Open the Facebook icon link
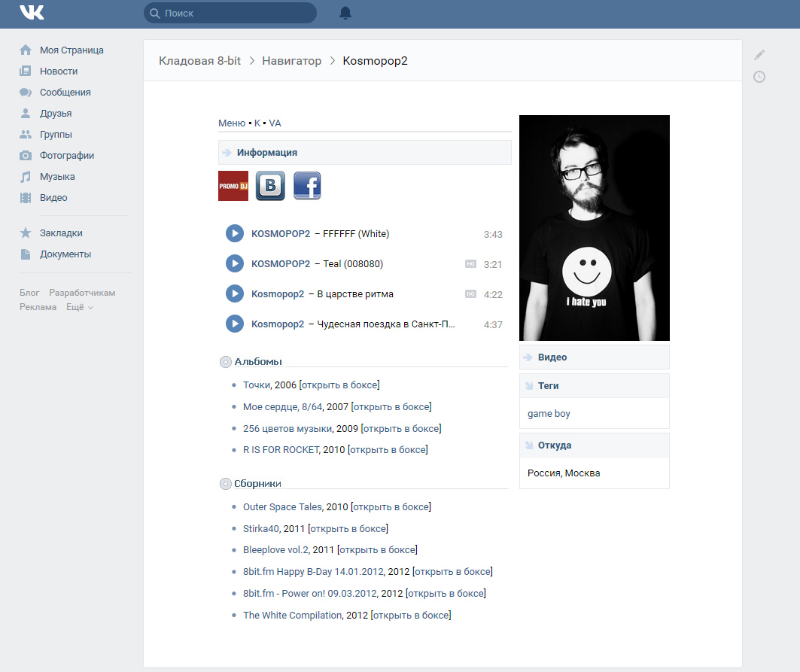The height and width of the screenshot is (672, 800). coord(307,186)
